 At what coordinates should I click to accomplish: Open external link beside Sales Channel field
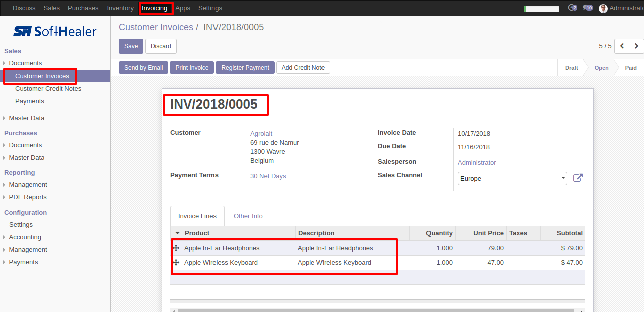(578, 178)
